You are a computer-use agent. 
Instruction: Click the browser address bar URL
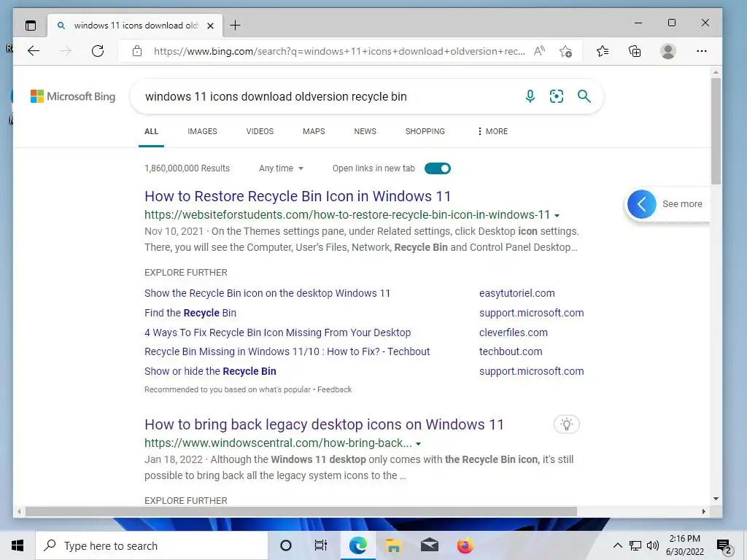(x=339, y=51)
